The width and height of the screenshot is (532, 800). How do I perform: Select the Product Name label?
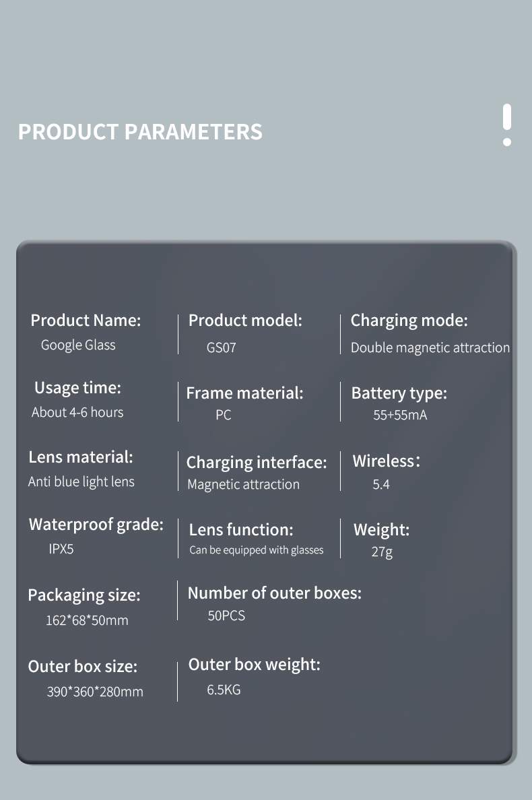[x=86, y=321]
